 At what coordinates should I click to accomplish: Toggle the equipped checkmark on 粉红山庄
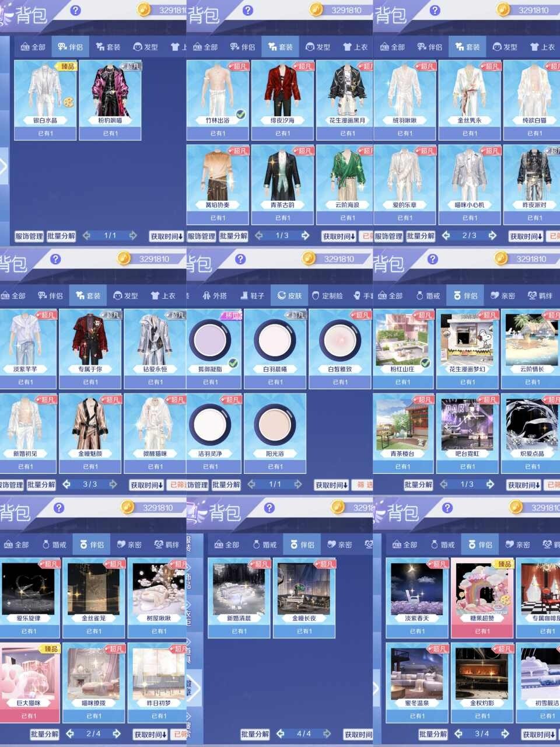[425, 363]
